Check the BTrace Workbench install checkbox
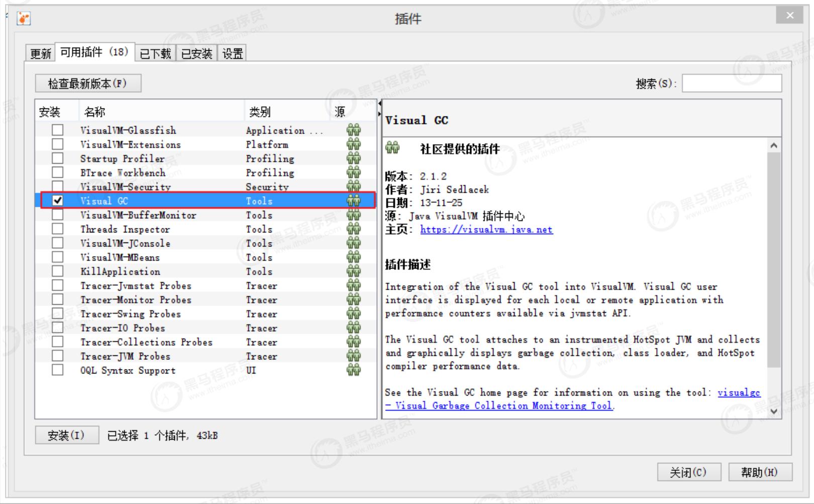 pyautogui.click(x=58, y=172)
